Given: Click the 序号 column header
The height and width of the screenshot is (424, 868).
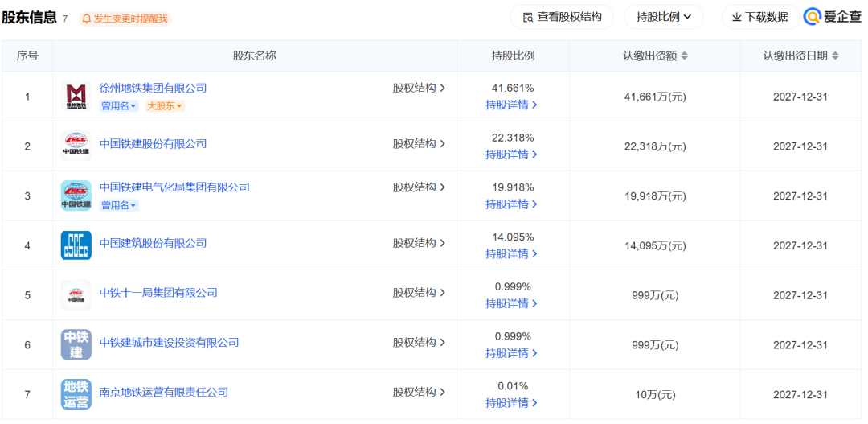Looking at the screenshot, I should [x=27, y=56].
